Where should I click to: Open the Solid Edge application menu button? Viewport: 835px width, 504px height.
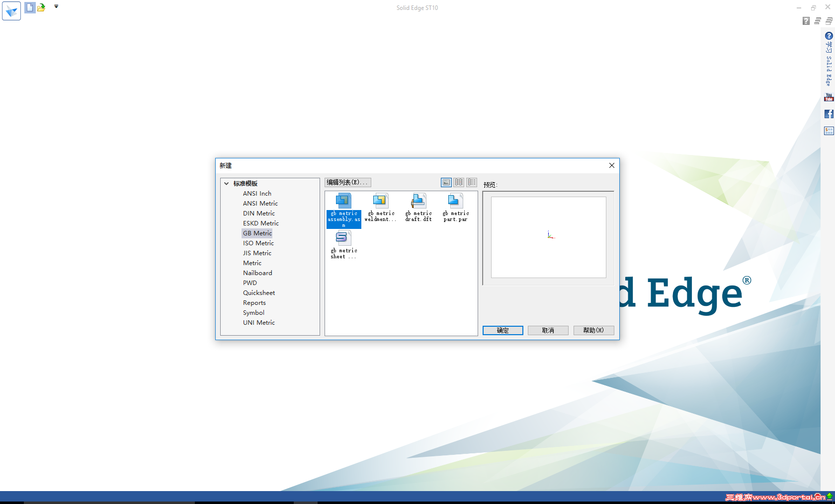11,11
